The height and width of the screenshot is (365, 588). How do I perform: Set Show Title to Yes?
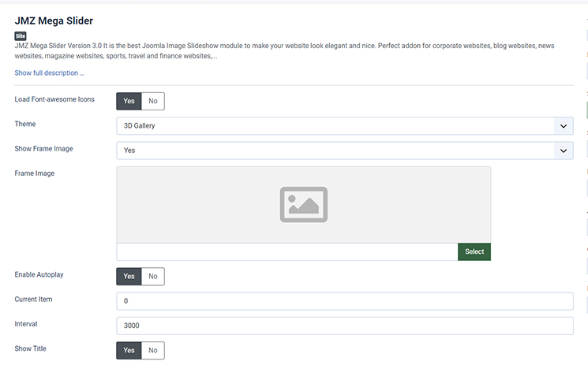tap(129, 350)
